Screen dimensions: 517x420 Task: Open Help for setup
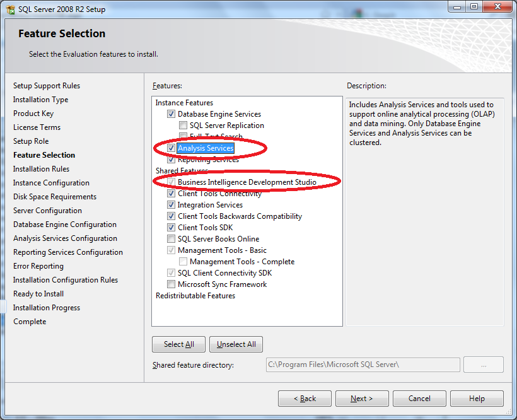coord(477,399)
